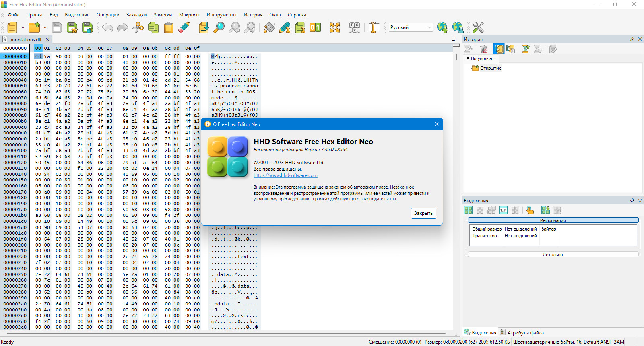Pin the Выделения panel
Image resolution: width=644 pixels, height=346 pixels.
[x=632, y=200]
